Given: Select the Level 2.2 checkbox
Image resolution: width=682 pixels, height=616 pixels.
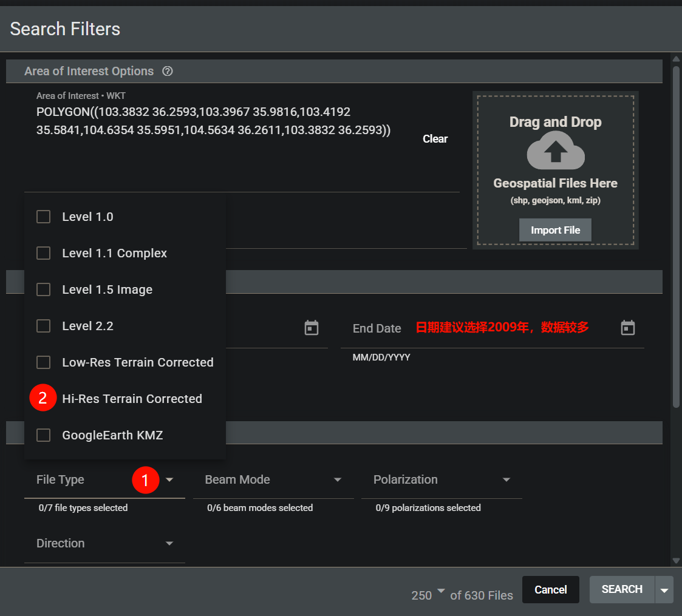Looking at the screenshot, I should click(x=44, y=326).
